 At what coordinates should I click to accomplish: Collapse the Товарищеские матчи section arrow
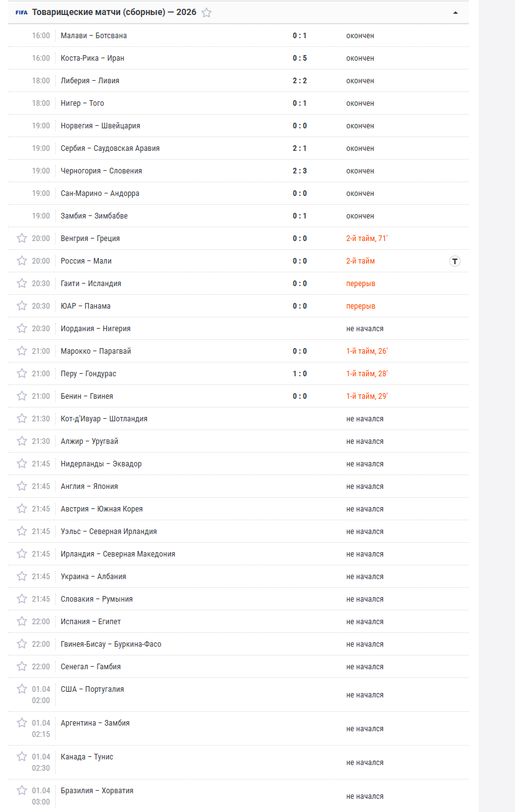(x=455, y=13)
